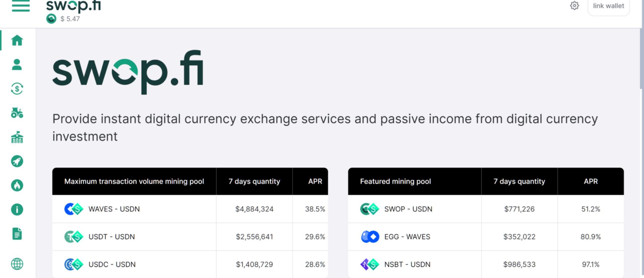Image resolution: width=644 pixels, height=278 pixels.
Task: Select language via globe icon
Action: click(x=17, y=264)
